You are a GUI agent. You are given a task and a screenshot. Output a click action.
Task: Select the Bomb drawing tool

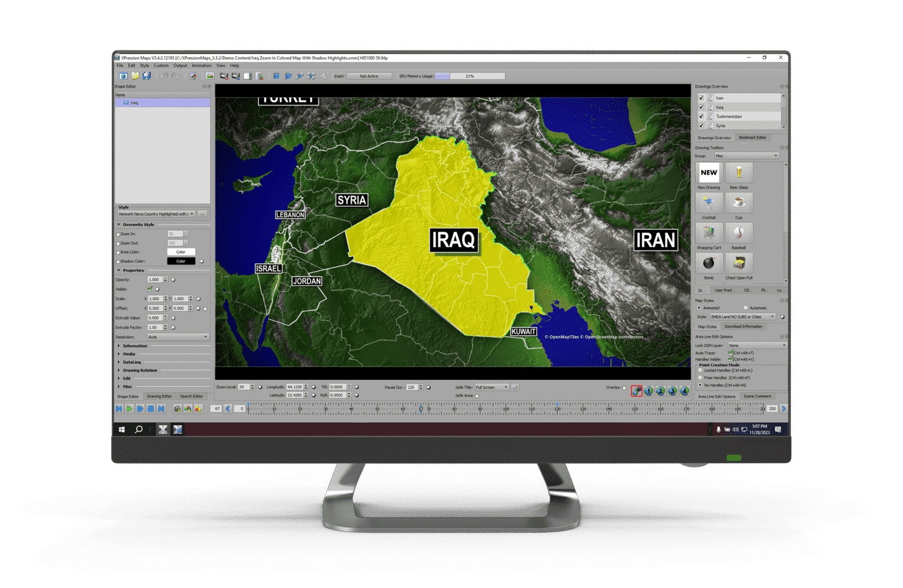708,263
